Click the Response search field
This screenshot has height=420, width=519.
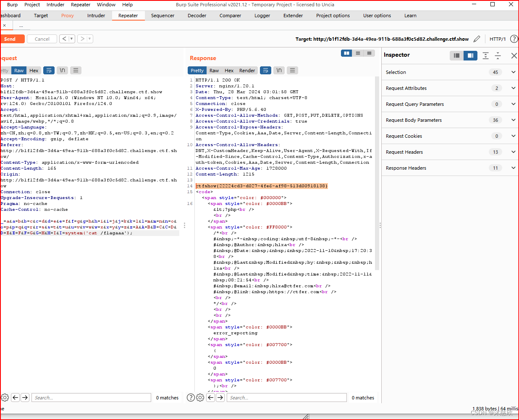(287, 397)
